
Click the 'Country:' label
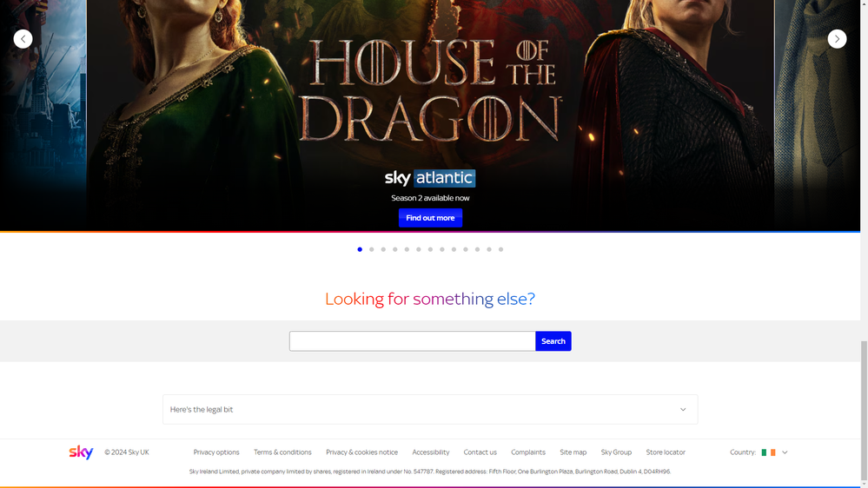[742, 452]
